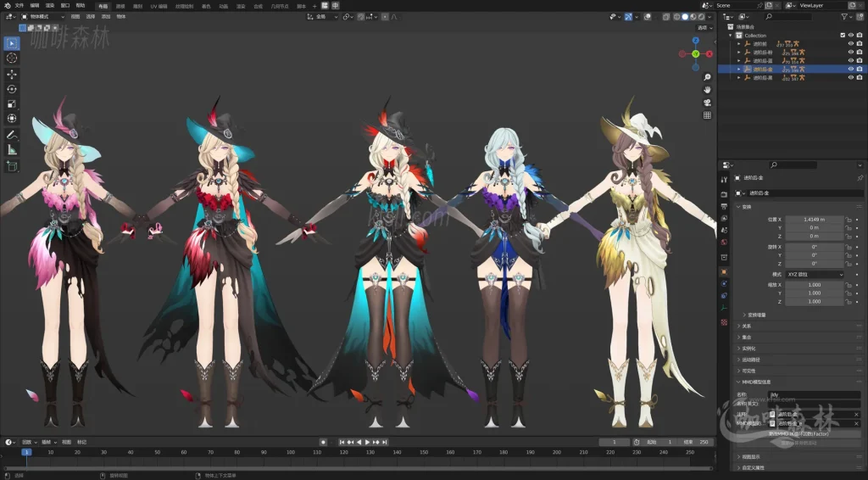This screenshot has height=480, width=868.
Task: Open the viewport shading options dropdown arrow
Action: pos(709,17)
